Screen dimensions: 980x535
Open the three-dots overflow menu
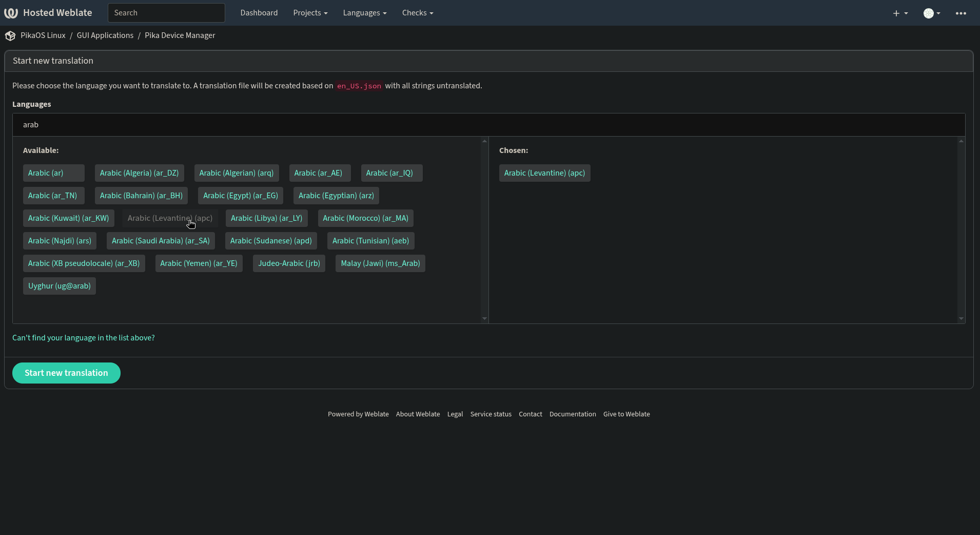961,13
